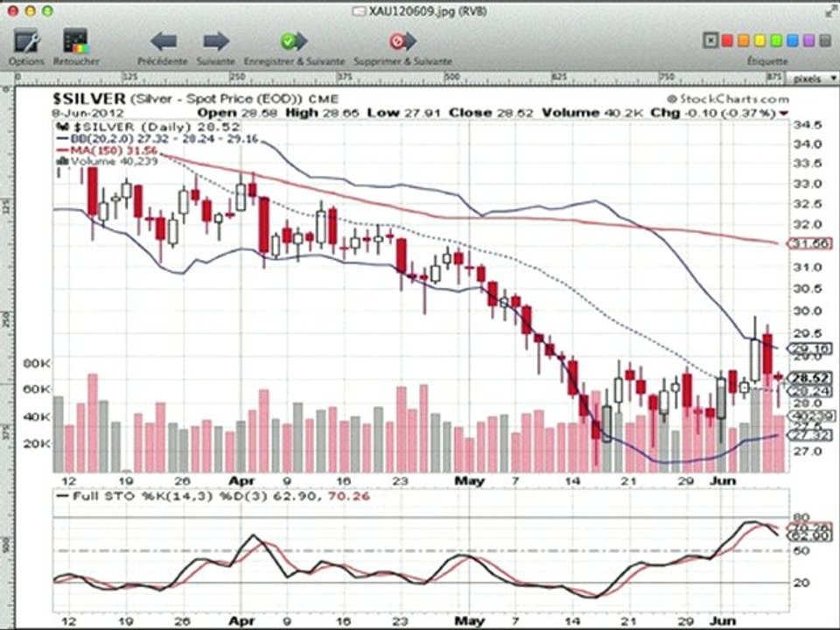
Task: Apply the gray Étiquette label
Action: click(x=825, y=40)
